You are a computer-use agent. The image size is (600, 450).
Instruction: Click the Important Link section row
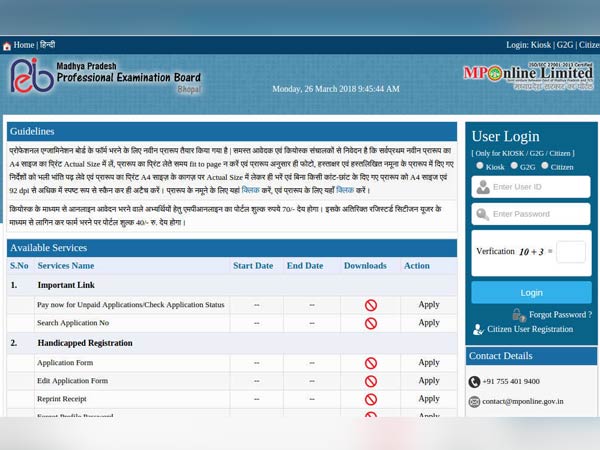(232, 285)
